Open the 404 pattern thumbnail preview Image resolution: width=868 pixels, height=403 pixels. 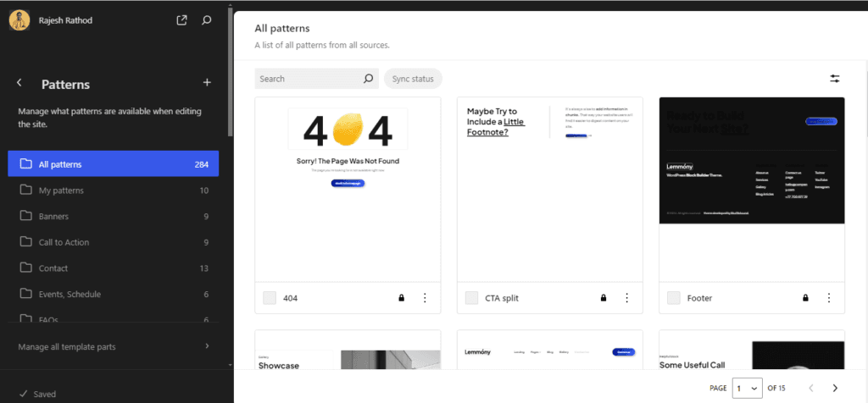tap(348, 189)
